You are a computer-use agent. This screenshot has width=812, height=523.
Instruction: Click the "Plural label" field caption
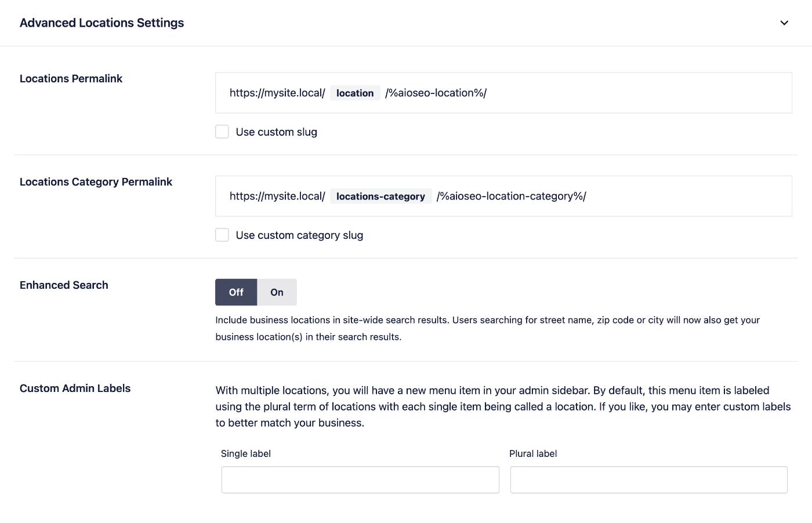[x=533, y=453]
